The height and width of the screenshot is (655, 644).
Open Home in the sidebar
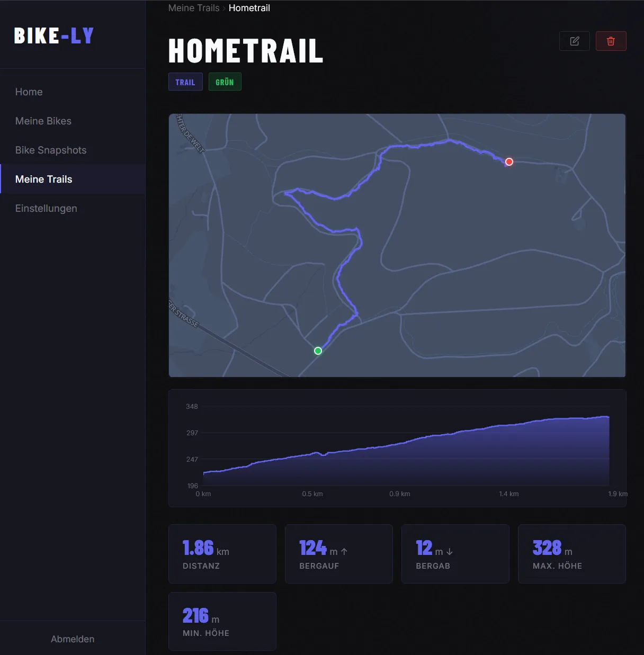pyautogui.click(x=29, y=92)
